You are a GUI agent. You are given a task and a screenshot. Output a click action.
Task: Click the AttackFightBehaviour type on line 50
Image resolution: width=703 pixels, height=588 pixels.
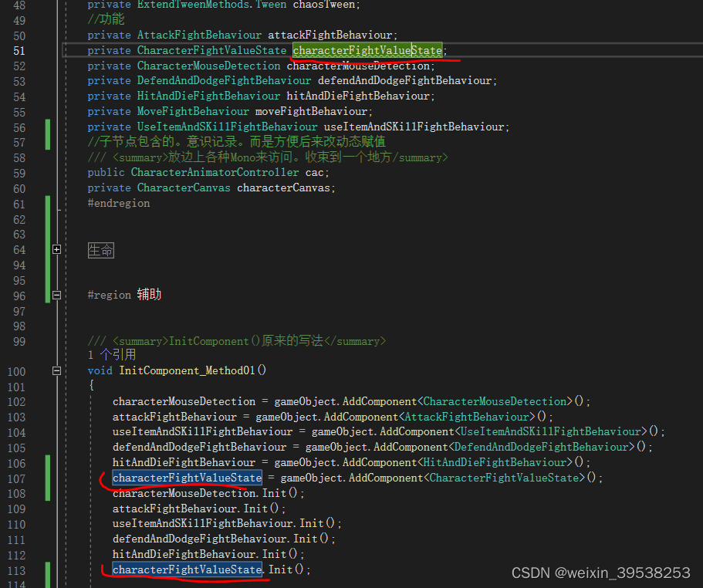click(x=199, y=35)
